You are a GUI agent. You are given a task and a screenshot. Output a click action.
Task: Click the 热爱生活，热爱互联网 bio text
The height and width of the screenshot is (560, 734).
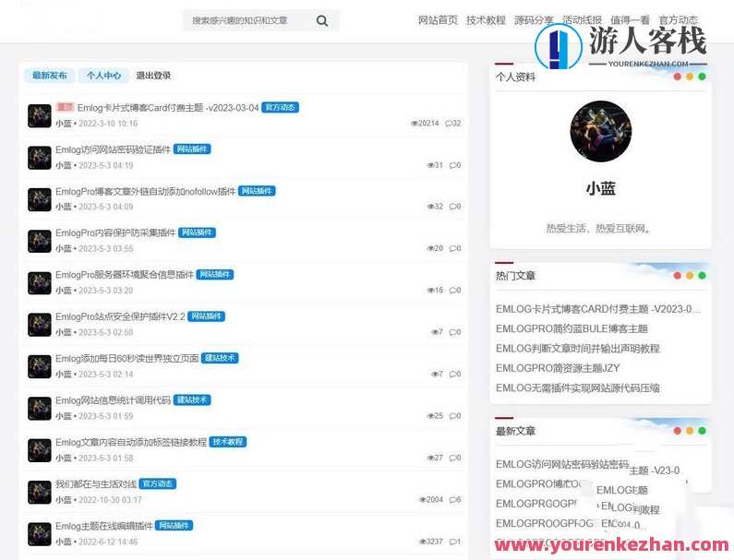[598, 229]
